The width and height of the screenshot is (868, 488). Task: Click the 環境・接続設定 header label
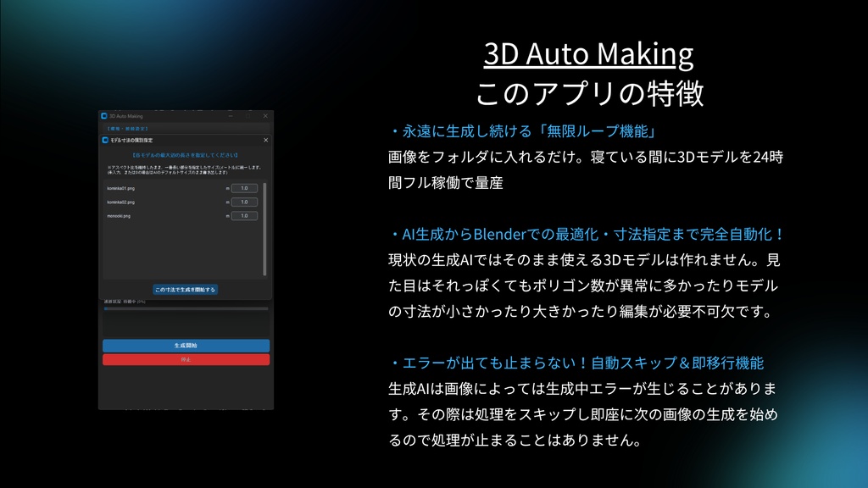[127, 129]
